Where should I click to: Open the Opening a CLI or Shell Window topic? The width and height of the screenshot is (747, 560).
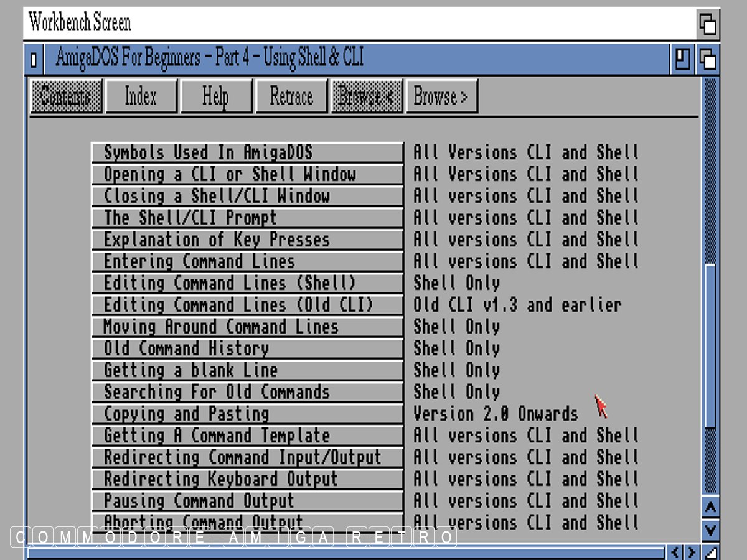coord(247,175)
